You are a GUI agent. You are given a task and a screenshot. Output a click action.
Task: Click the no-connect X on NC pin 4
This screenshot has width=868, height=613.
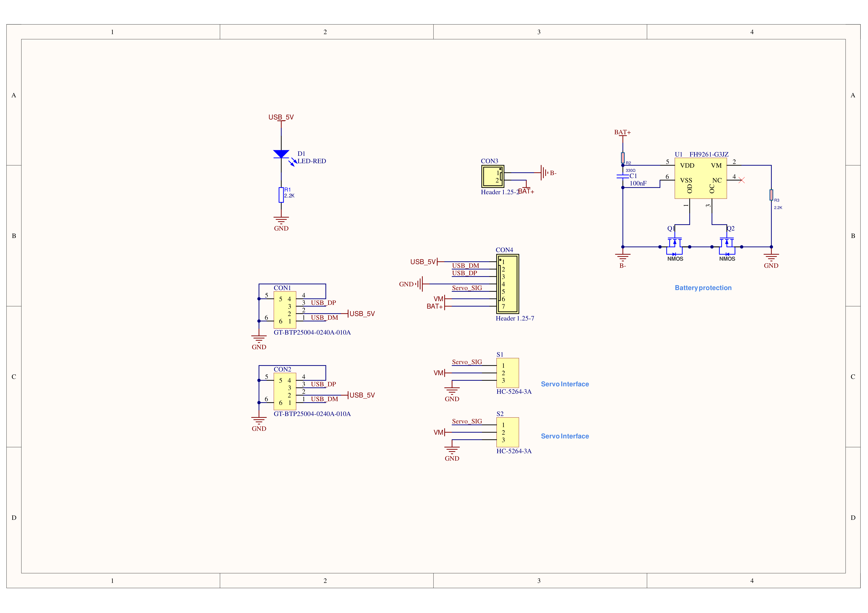pos(741,180)
